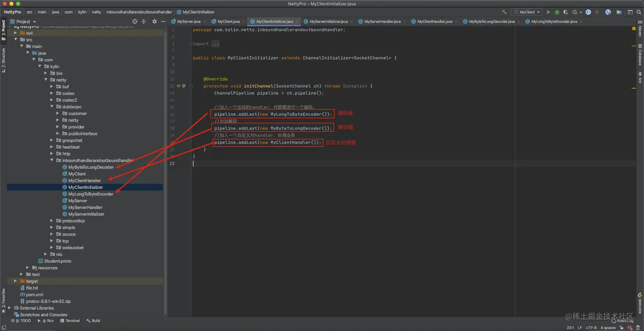The width and height of the screenshot is (644, 331).
Task: Click the Build project hammer icon
Action: (x=504, y=12)
